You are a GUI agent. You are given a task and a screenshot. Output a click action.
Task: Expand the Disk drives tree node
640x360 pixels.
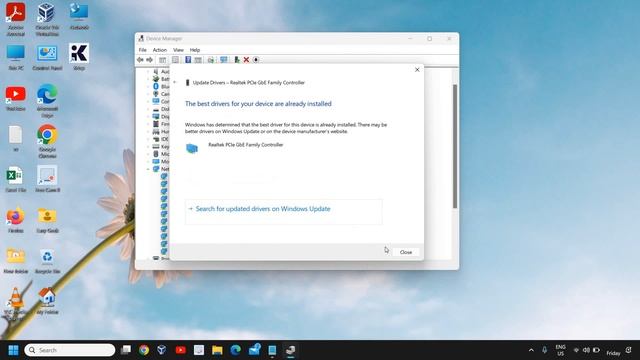[x=148, y=109]
